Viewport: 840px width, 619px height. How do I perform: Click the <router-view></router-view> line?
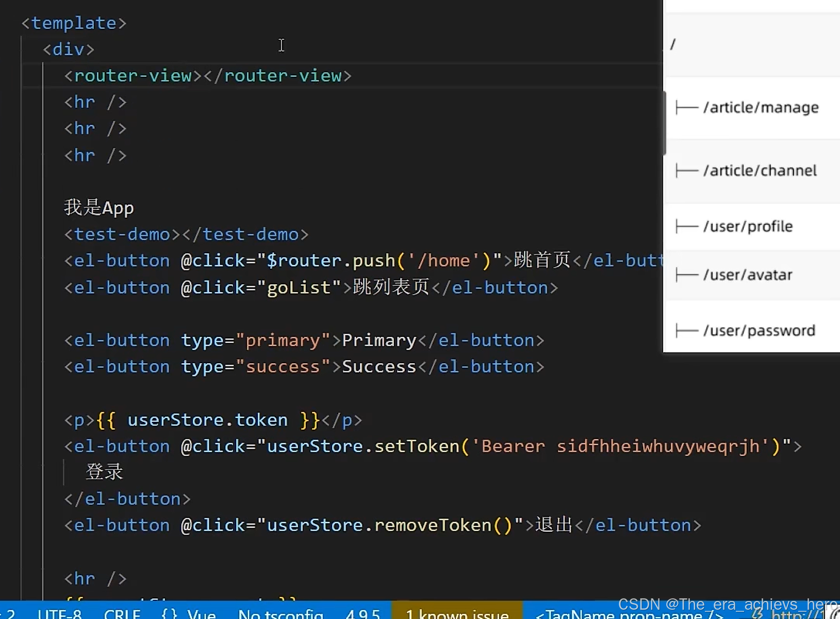pyautogui.click(x=208, y=76)
